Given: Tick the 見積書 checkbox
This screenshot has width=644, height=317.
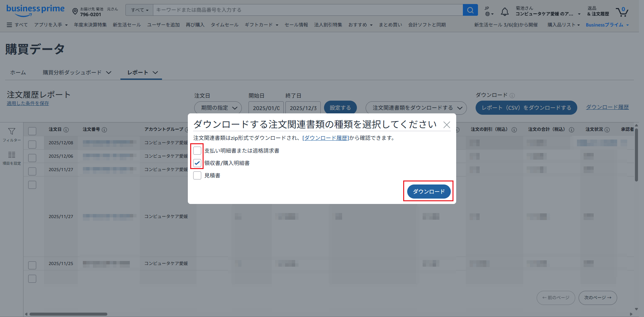Looking at the screenshot, I should tap(197, 175).
